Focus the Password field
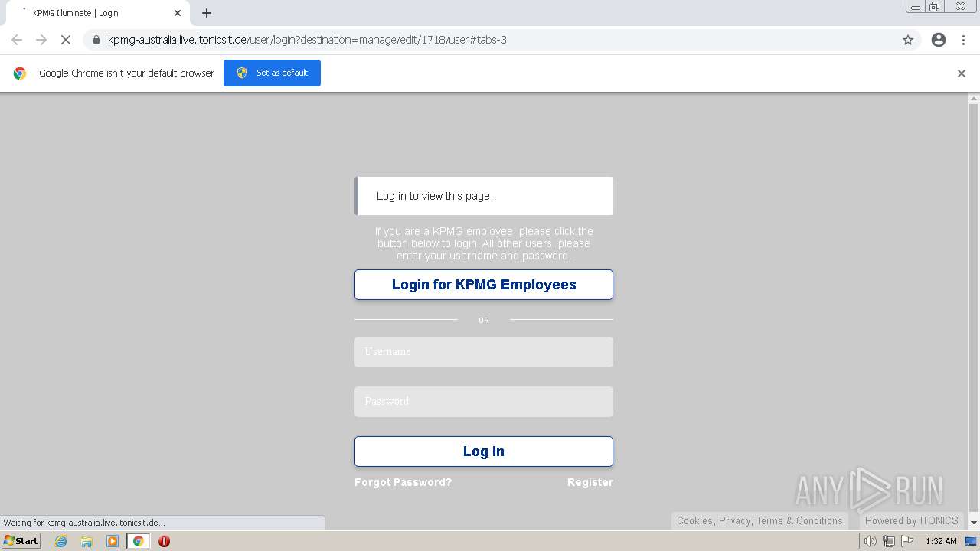The width and height of the screenshot is (980, 551). 484,402
